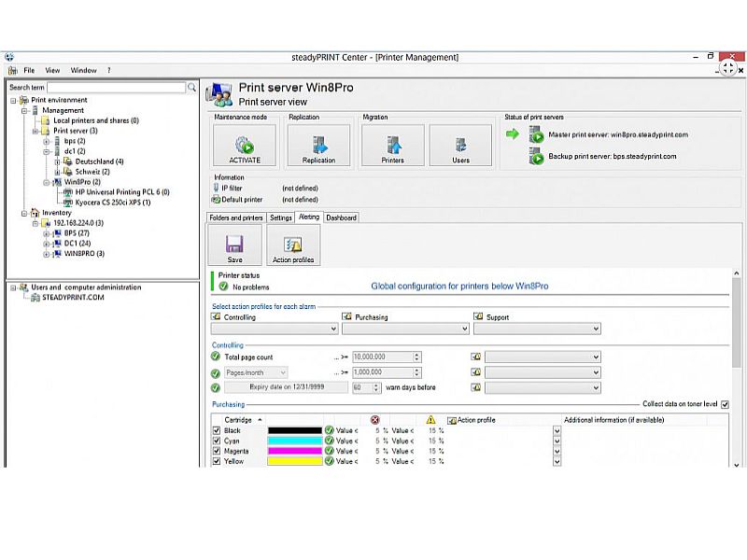Switch to the Dashboard tab
The height and width of the screenshot is (560, 747).
[341, 217]
